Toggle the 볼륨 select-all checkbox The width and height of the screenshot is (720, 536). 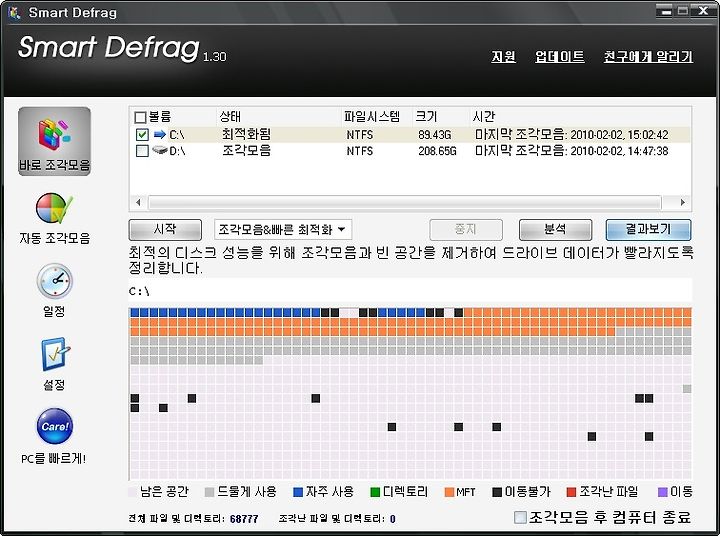[x=141, y=117]
